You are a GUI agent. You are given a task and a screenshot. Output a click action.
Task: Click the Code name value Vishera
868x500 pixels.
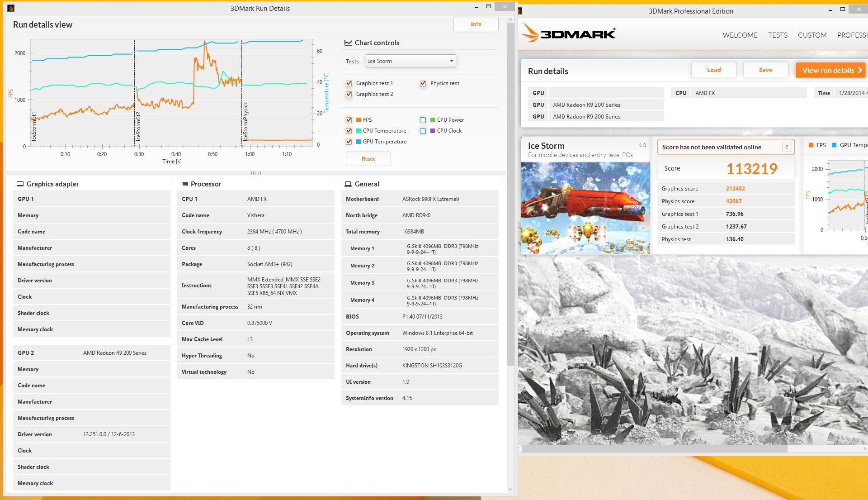pyautogui.click(x=256, y=215)
